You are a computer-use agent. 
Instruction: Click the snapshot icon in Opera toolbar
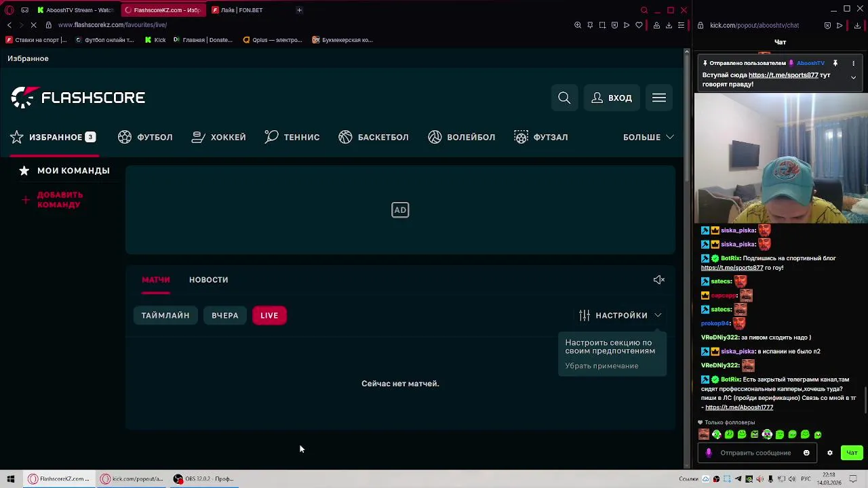click(x=602, y=25)
